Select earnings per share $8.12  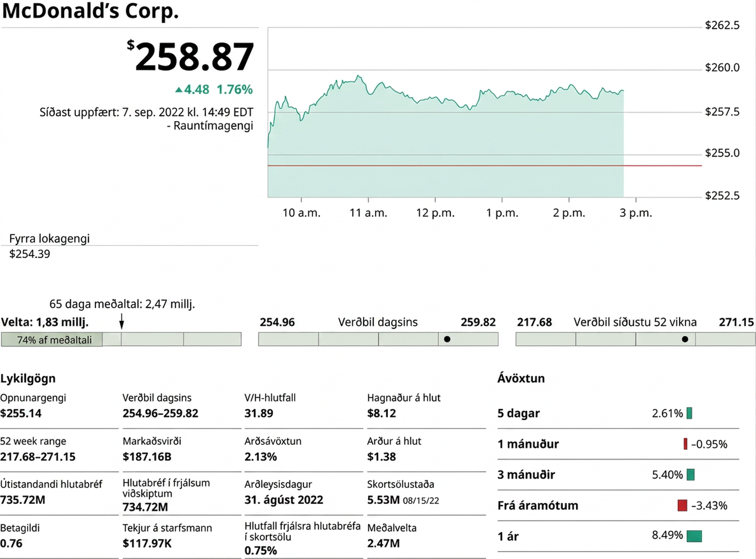coord(382,413)
